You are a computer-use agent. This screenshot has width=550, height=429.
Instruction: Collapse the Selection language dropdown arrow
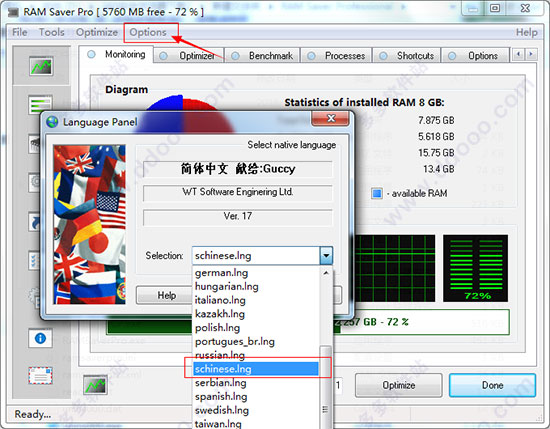tap(326, 255)
